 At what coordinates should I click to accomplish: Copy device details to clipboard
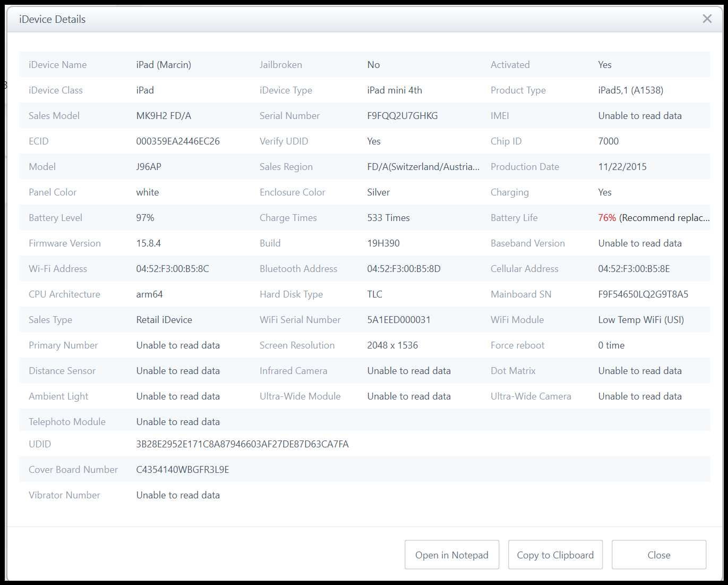[x=555, y=555]
